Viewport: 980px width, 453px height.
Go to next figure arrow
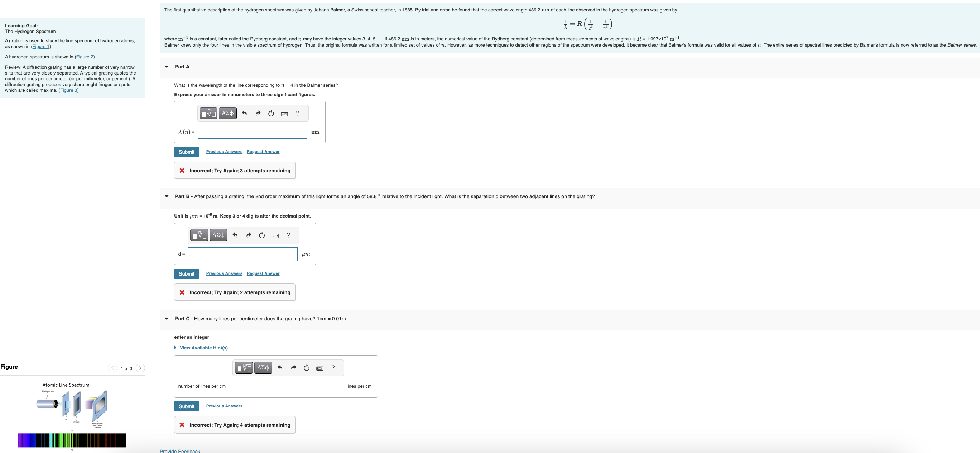[x=140, y=368]
